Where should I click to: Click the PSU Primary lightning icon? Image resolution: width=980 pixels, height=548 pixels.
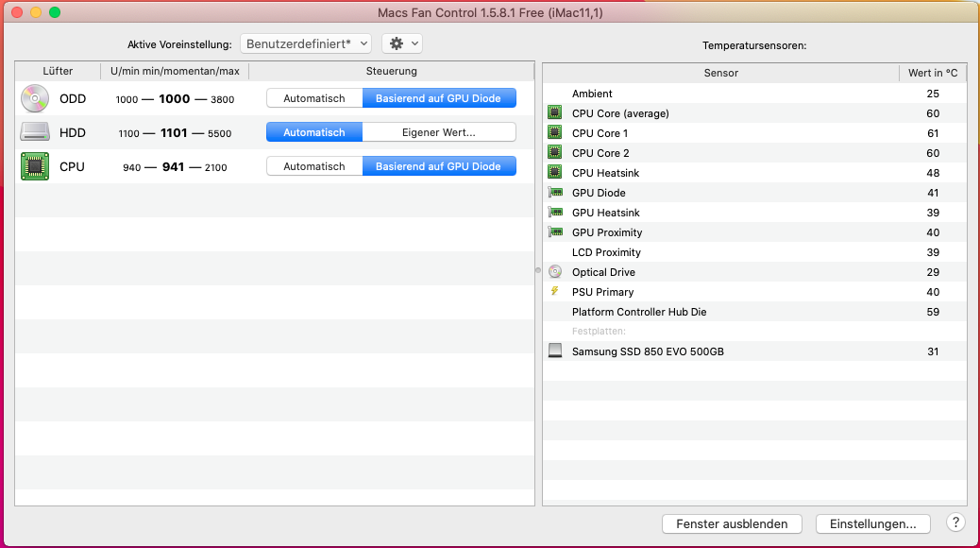(554, 291)
